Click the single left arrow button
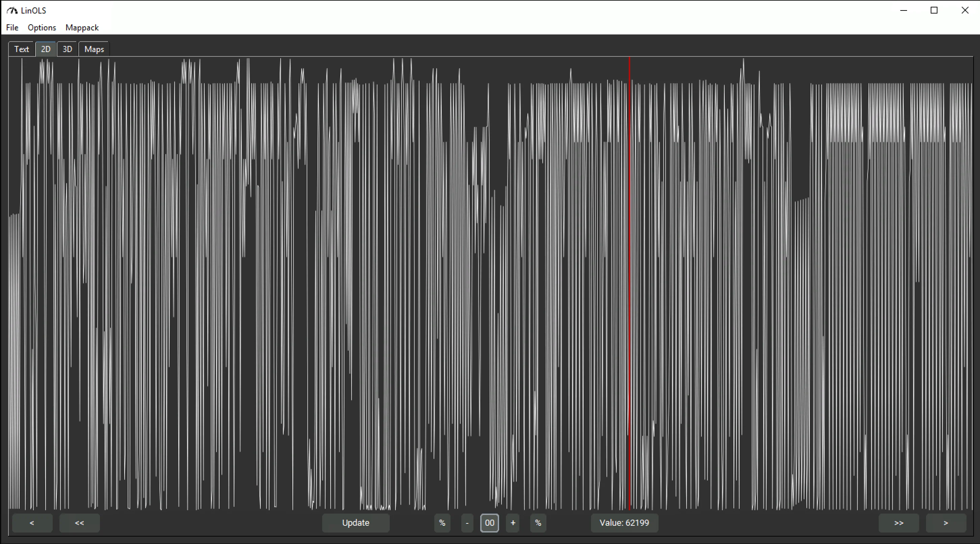This screenshot has height=544, width=980. 32,523
